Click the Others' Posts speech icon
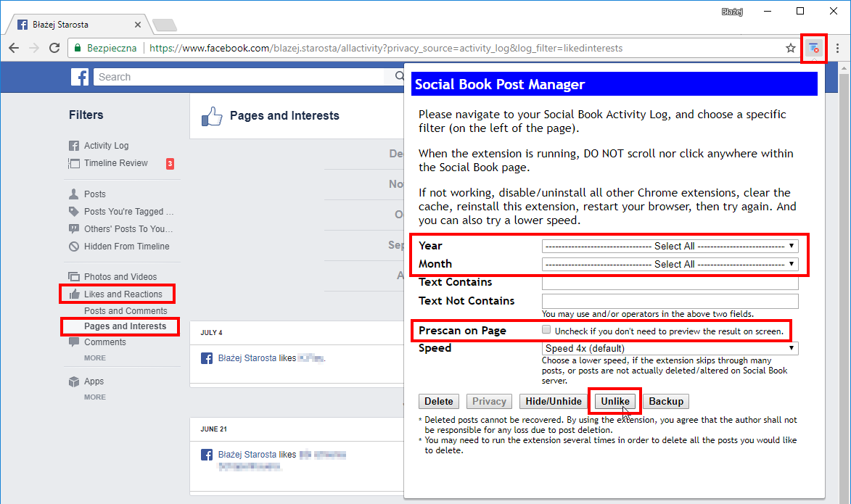 point(74,229)
